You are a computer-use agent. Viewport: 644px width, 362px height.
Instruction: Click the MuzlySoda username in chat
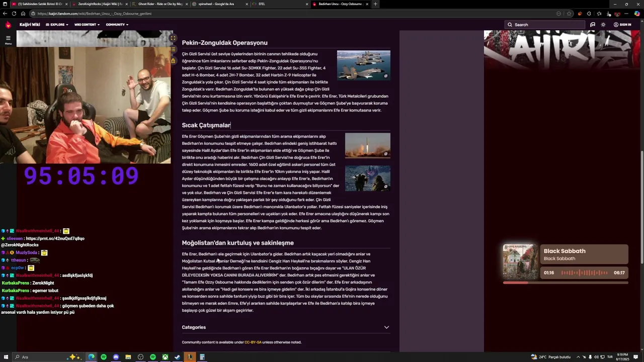coord(26,252)
